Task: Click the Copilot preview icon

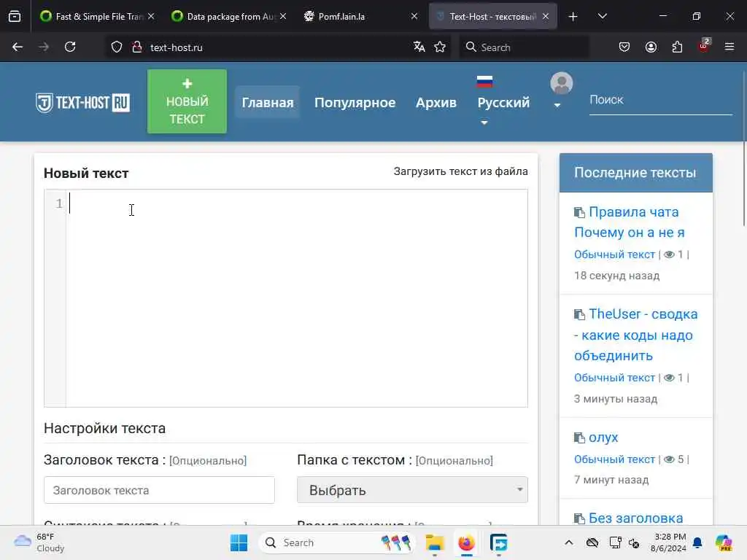Action: (724, 542)
